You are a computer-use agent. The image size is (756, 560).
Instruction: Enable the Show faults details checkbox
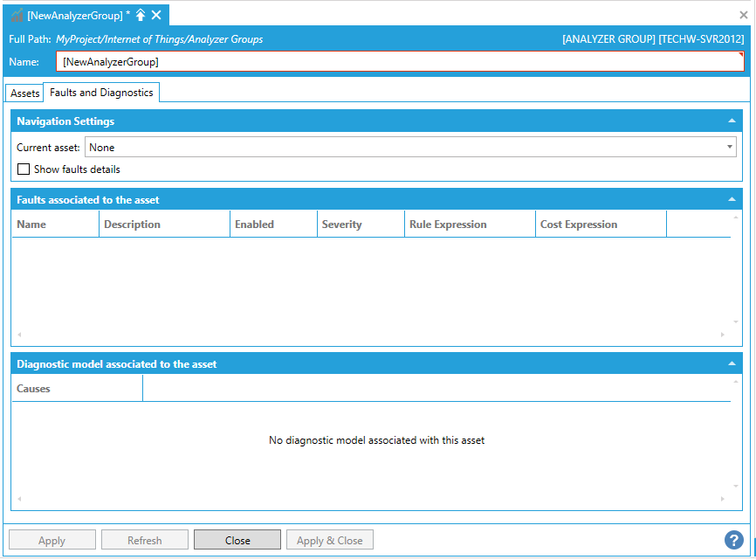click(x=24, y=169)
